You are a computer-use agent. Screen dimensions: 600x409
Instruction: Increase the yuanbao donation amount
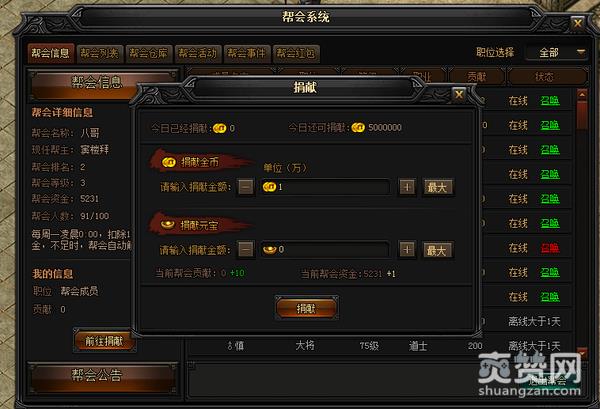pos(407,250)
